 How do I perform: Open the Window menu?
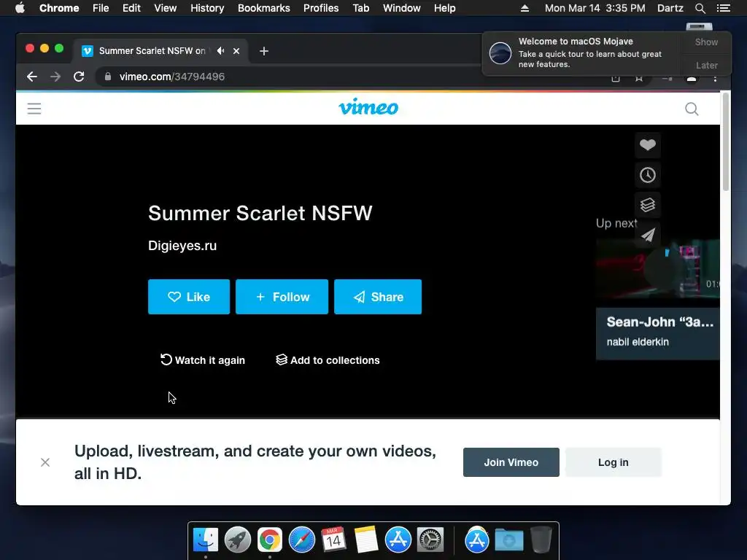point(402,8)
